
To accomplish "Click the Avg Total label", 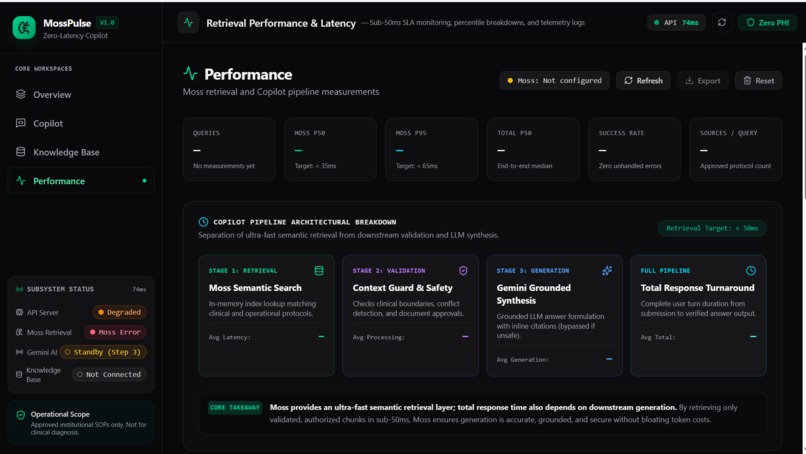I will 658,337.
